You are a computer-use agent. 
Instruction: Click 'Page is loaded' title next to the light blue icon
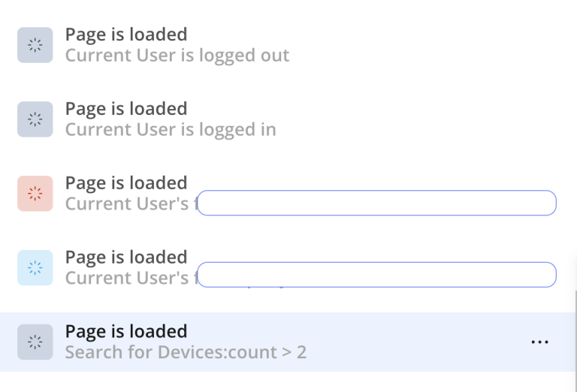tap(126, 258)
